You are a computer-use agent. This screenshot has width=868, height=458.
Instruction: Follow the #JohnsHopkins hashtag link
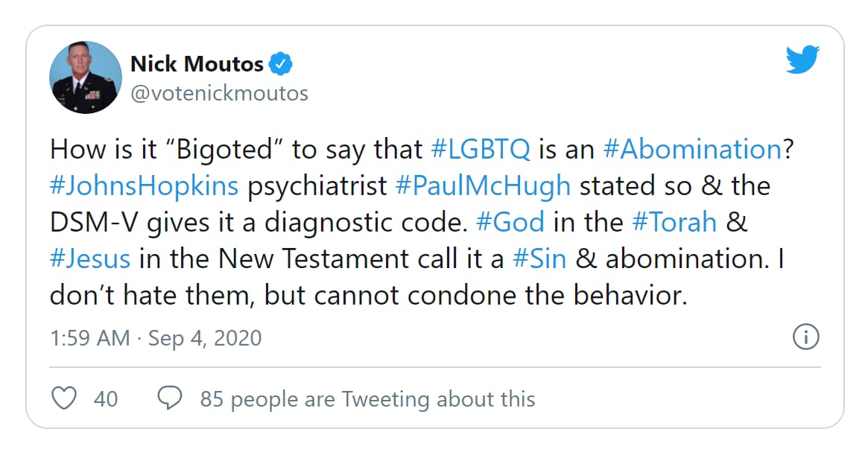click(x=144, y=186)
